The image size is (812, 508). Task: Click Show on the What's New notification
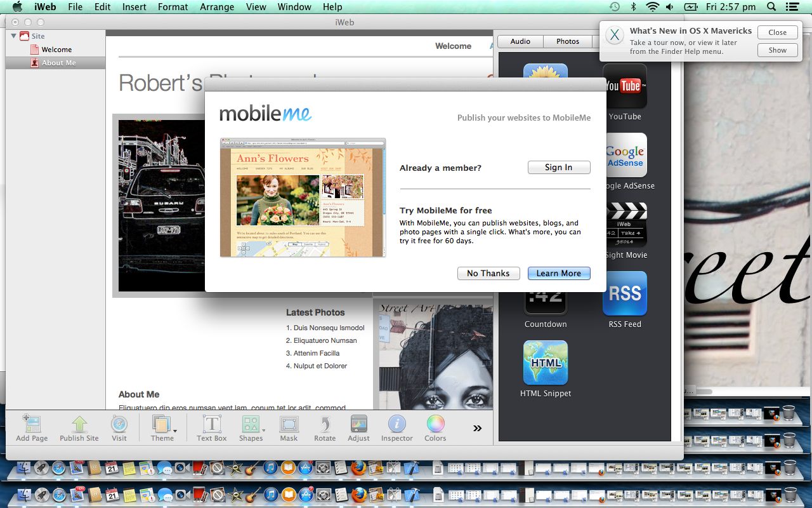click(x=777, y=50)
